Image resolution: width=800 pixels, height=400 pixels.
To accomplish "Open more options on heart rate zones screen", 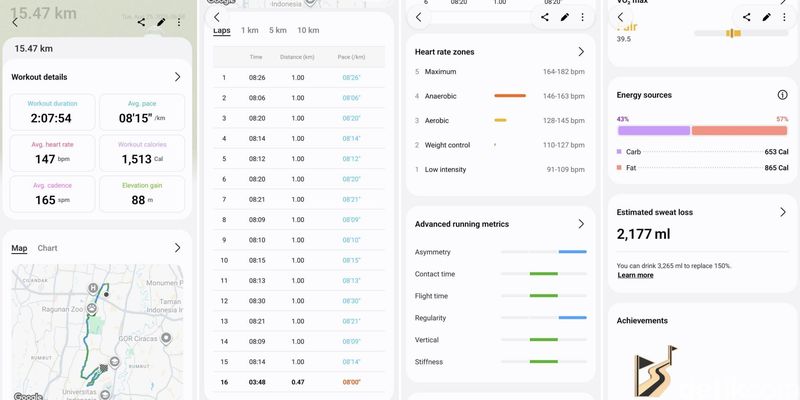I will (x=583, y=17).
